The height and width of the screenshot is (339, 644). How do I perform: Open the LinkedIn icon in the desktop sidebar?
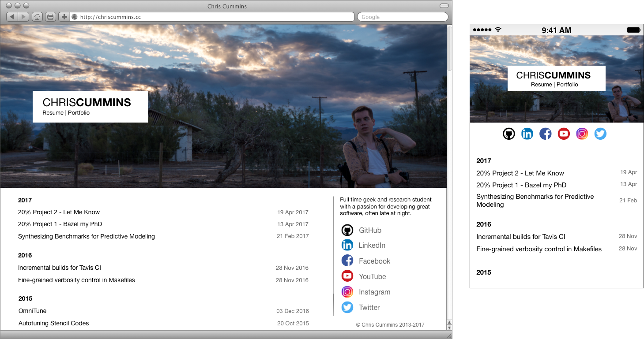click(347, 245)
